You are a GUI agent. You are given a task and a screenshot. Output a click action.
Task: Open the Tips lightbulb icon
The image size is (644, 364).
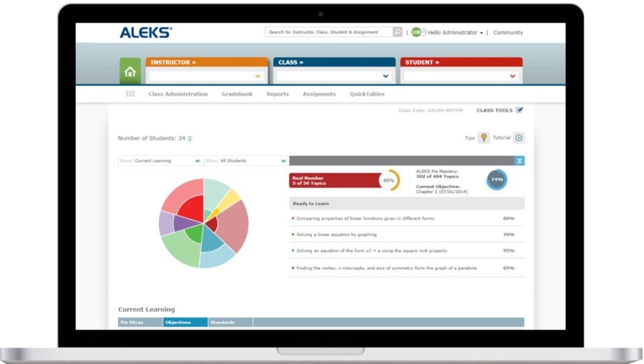point(484,138)
